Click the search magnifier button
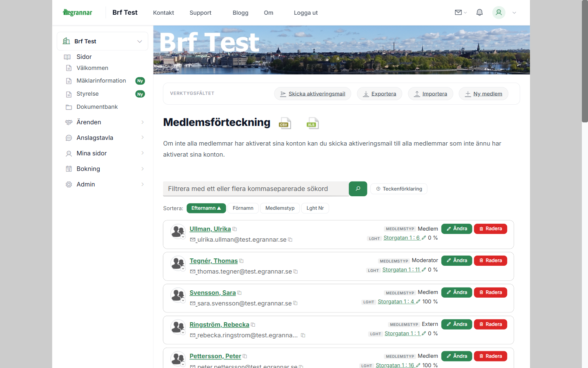This screenshot has width=588, height=368. click(x=358, y=188)
